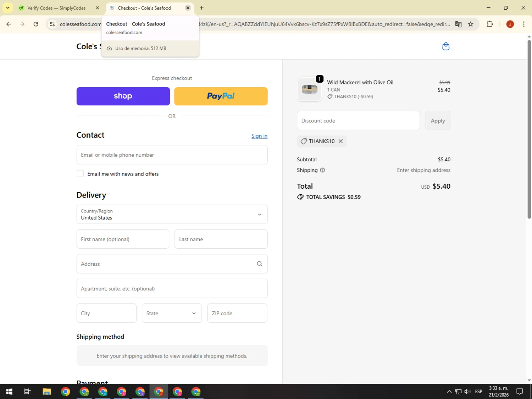The width and height of the screenshot is (532, 399).
Task: Click the page vertical scrollbar
Action: [529, 129]
